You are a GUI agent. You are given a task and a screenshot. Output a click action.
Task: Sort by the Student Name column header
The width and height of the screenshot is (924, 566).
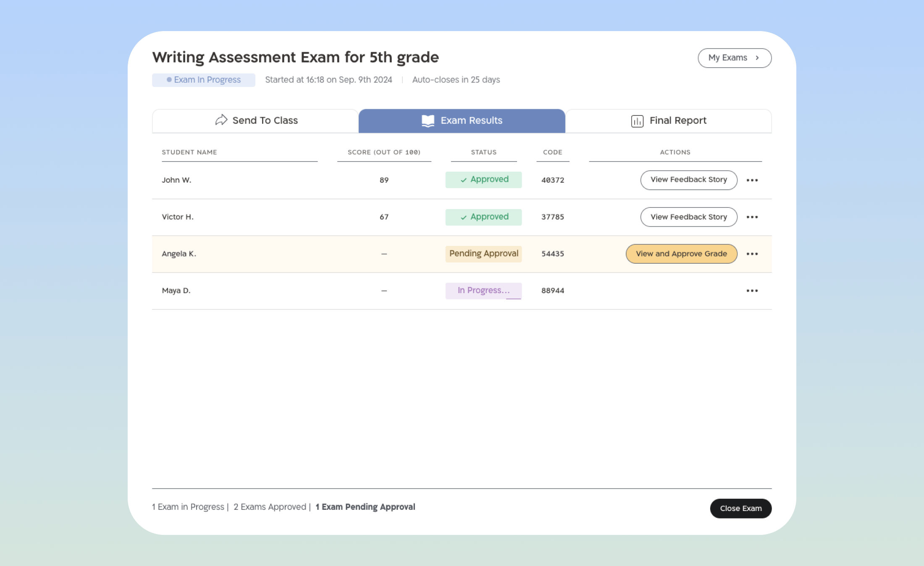189,152
